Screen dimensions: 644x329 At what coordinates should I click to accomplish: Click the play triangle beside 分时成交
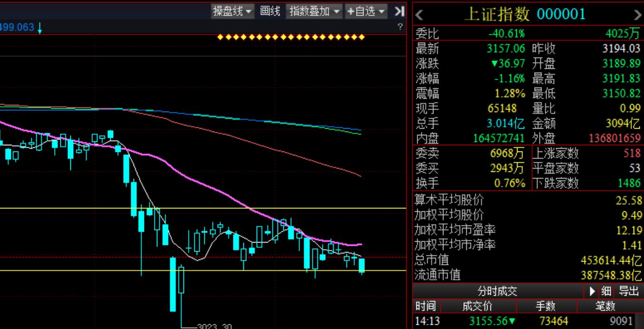coord(592,291)
